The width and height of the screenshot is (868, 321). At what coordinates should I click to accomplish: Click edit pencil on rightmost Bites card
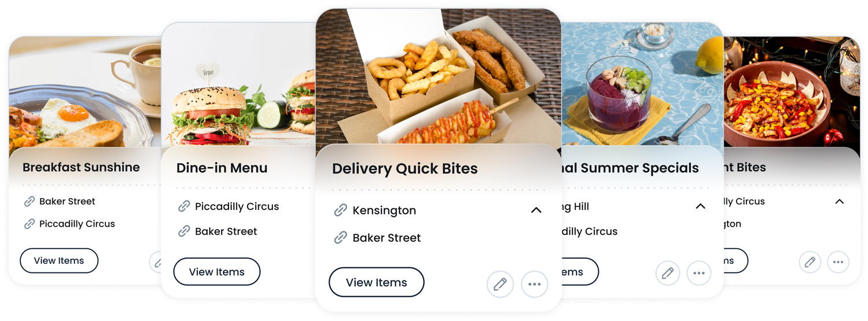click(x=810, y=262)
